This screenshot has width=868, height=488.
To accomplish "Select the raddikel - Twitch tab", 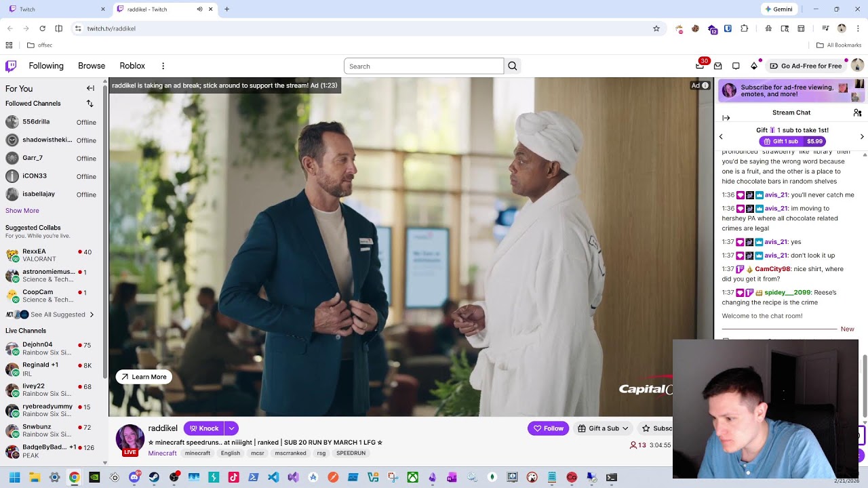I will (x=165, y=9).
